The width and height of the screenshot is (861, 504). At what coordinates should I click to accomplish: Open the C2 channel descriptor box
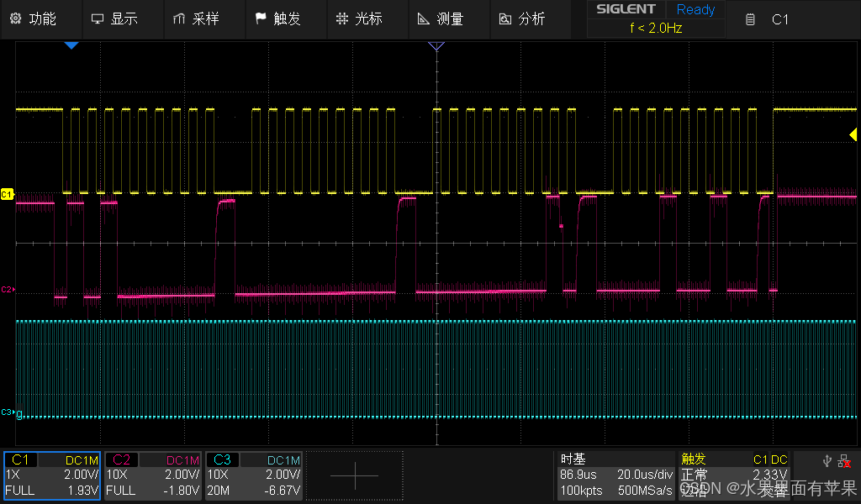pyautogui.click(x=153, y=475)
